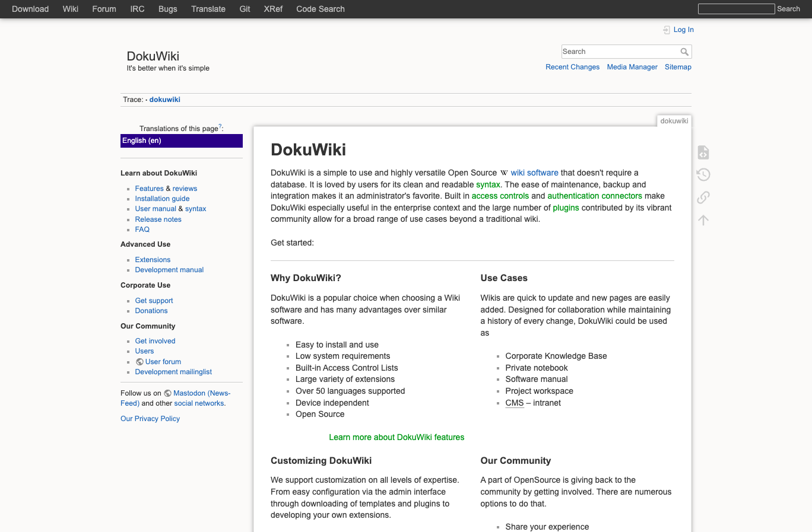The height and width of the screenshot is (532, 812).
Task: Go to Code Search in the top bar
Action: (321, 9)
